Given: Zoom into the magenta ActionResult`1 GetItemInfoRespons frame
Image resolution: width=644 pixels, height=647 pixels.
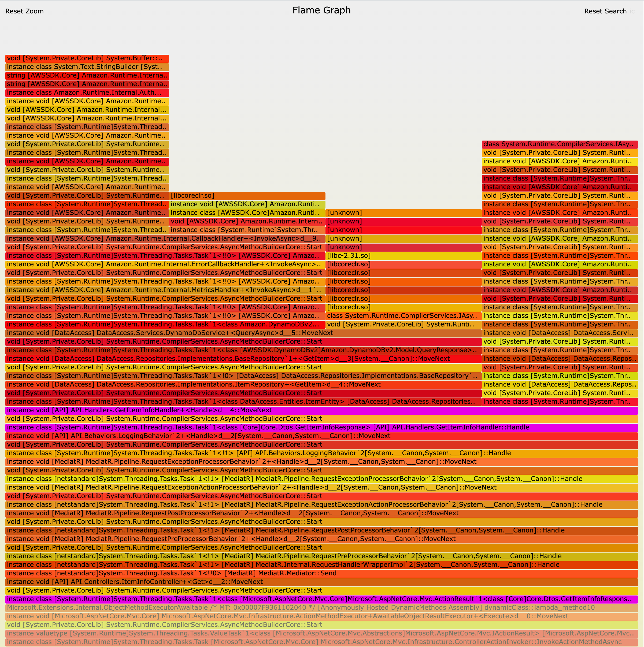Looking at the screenshot, I should [322, 599].
